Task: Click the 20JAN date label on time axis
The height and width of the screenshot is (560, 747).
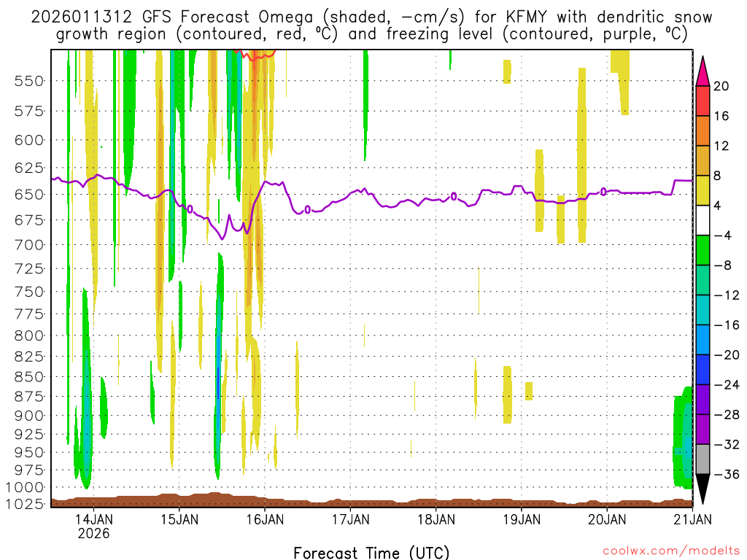Action: 607,519
